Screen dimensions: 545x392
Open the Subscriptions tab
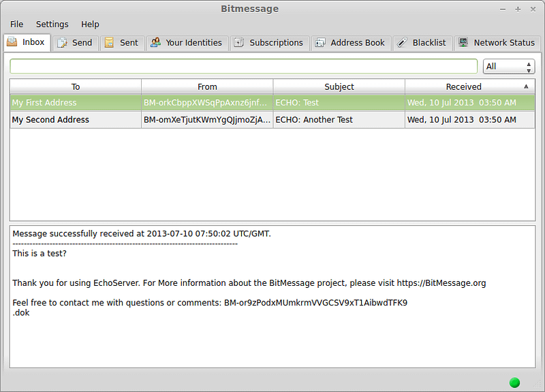(269, 43)
